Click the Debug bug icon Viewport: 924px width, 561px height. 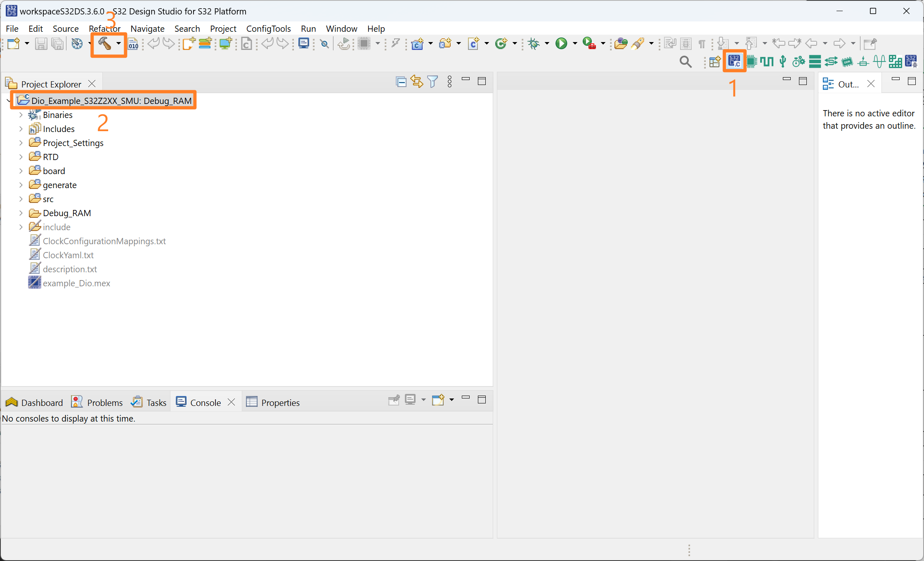534,43
